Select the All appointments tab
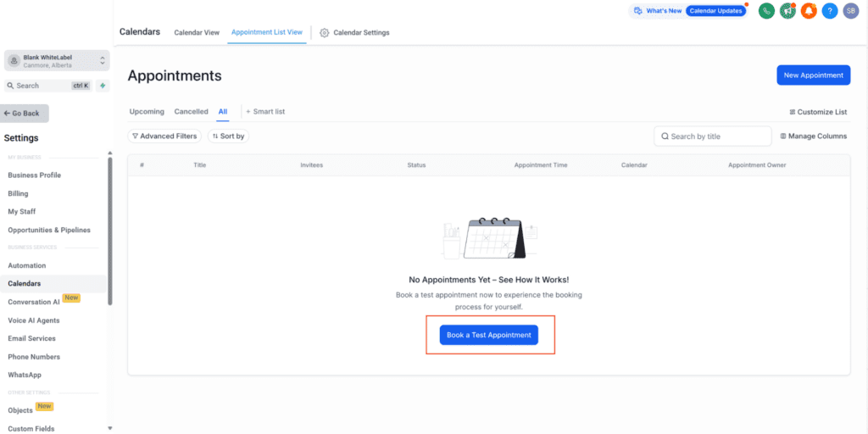 (223, 111)
